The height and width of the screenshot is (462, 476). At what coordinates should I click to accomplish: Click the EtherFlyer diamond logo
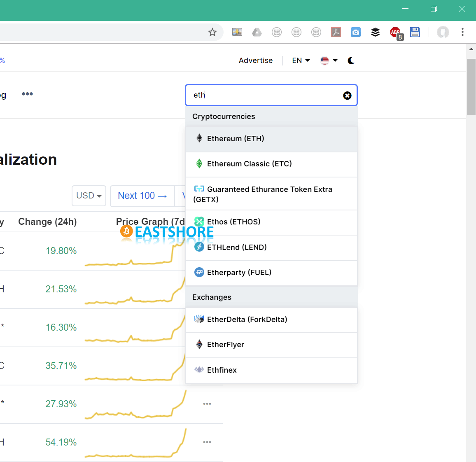pos(199,344)
